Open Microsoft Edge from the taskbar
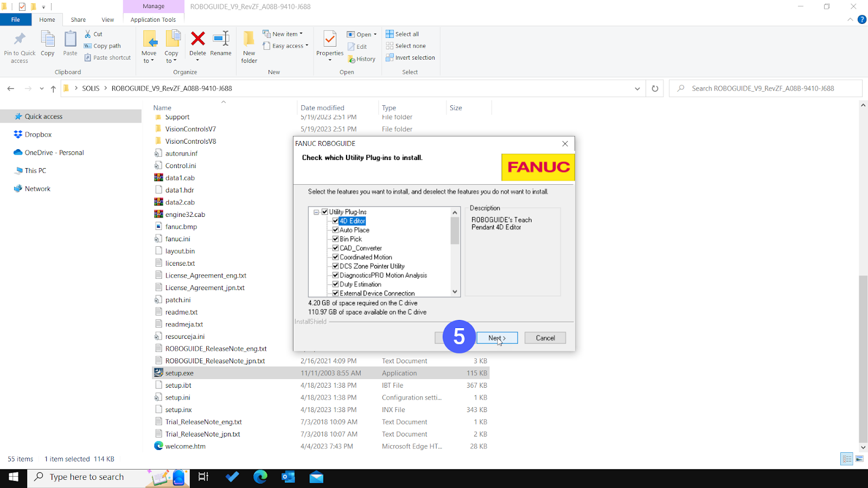Viewport: 868px width, 488px height. (260, 477)
